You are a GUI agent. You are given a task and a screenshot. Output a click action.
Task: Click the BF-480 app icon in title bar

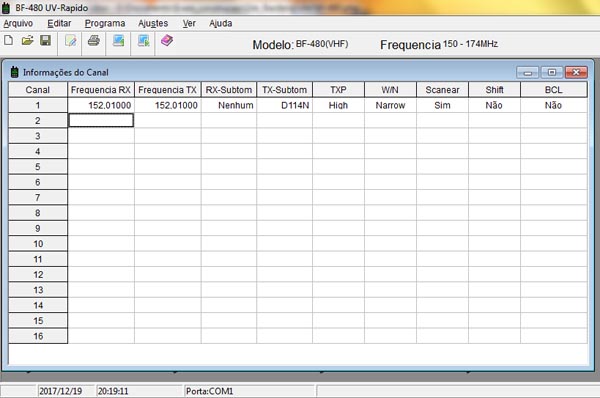coord(6,8)
